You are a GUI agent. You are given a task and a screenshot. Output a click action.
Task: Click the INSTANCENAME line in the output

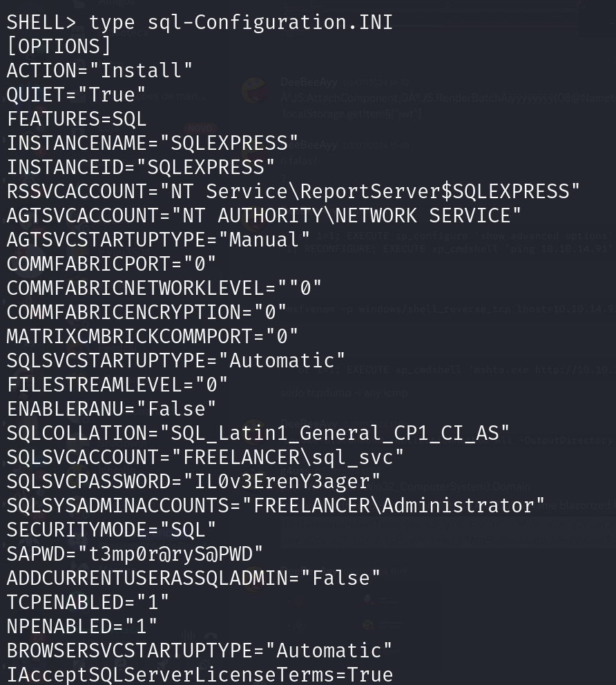[153, 143]
